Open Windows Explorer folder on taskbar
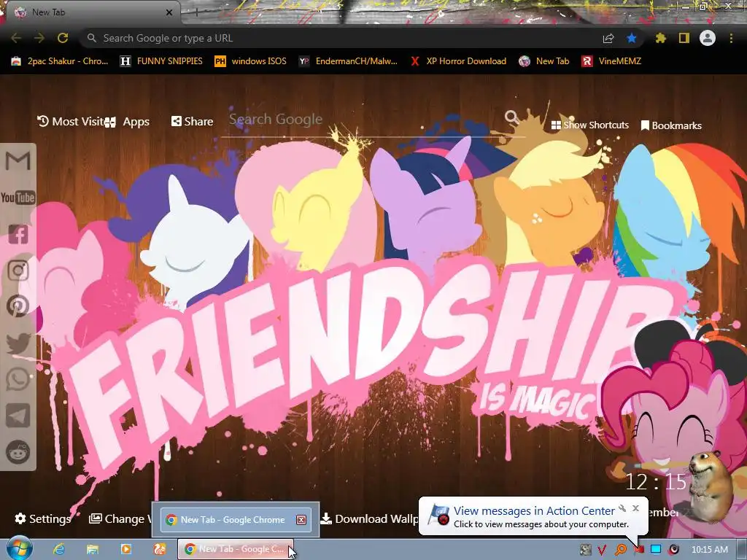This screenshot has height=560, width=747. point(93,549)
